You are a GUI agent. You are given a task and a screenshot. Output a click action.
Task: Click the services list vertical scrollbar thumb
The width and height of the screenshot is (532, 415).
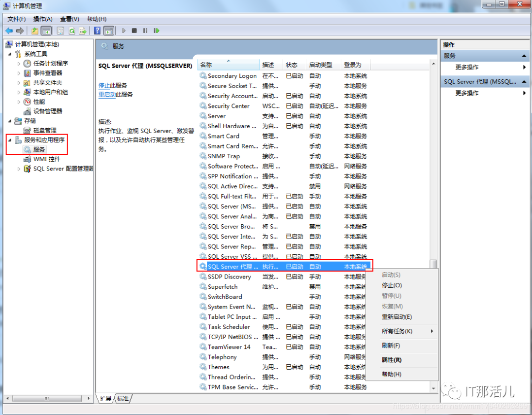tap(433, 264)
